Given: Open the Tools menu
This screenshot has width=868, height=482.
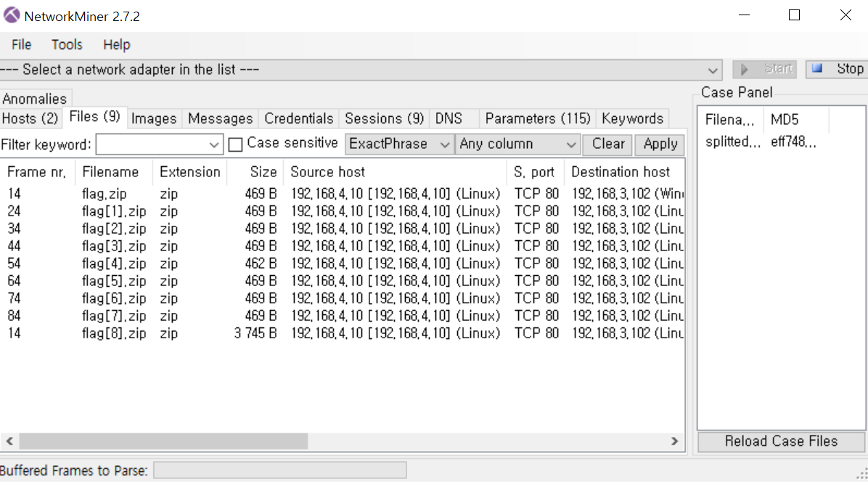Looking at the screenshot, I should click(67, 45).
